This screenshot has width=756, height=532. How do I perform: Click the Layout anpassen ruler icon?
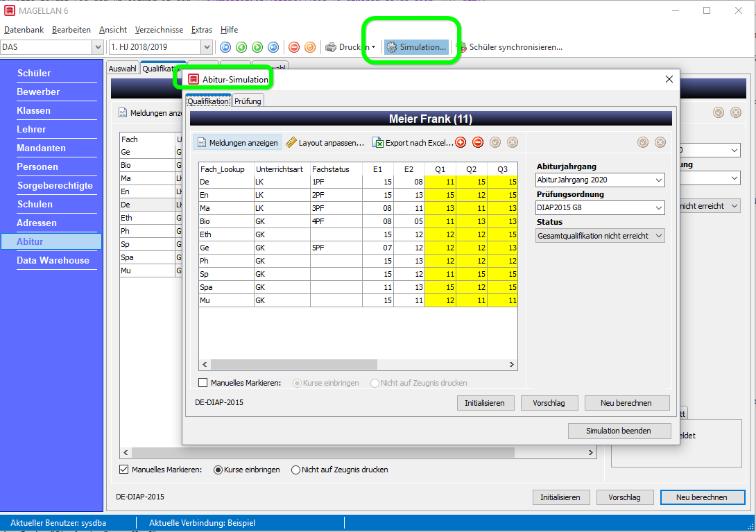(291, 142)
